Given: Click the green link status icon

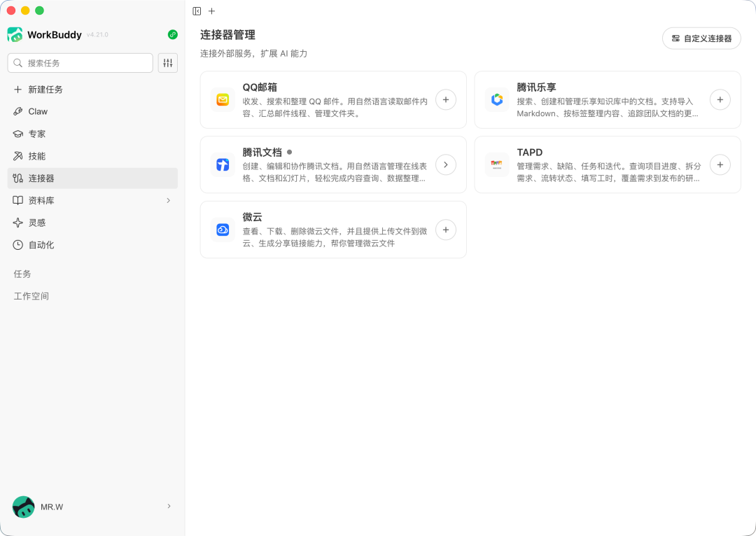Looking at the screenshot, I should click(173, 35).
